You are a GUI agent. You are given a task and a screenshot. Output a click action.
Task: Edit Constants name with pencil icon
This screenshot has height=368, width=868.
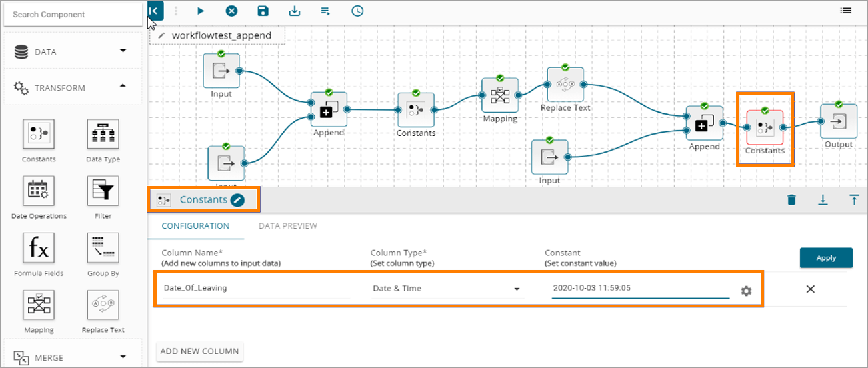pyautogui.click(x=237, y=200)
